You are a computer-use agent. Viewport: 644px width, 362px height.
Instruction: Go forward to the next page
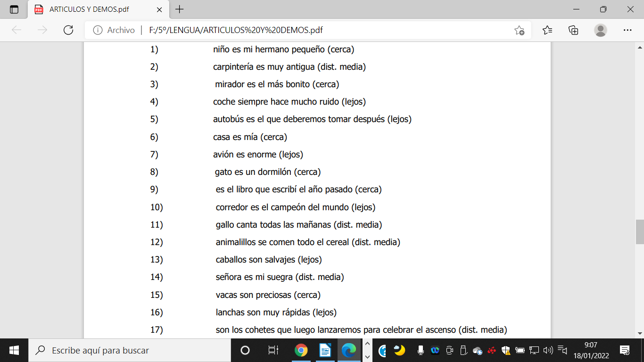[42, 30]
